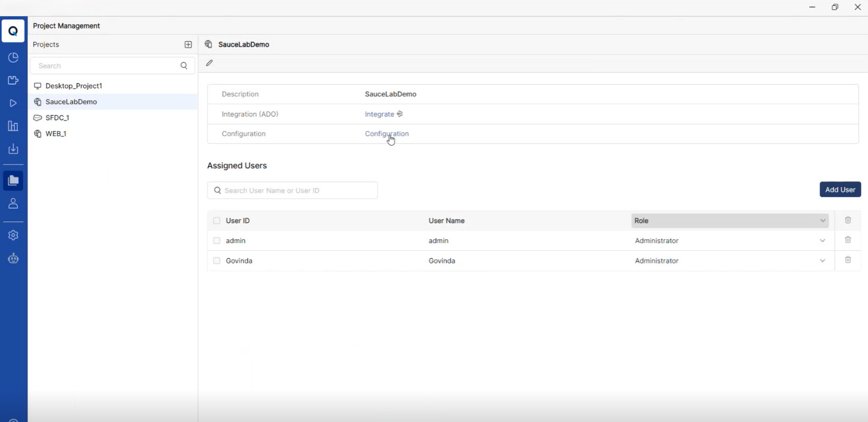The height and width of the screenshot is (422, 868).
Task: Open the user management sidebar icon
Action: (x=13, y=203)
